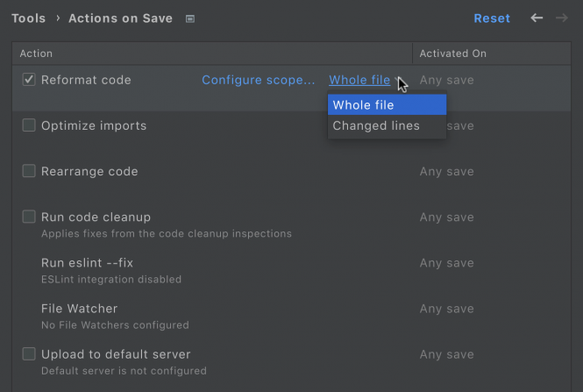Viewport: 583px width, 392px height.
Task: Choose Whole file in the popup
Action: pyautogui.click(x=387, y=105)
